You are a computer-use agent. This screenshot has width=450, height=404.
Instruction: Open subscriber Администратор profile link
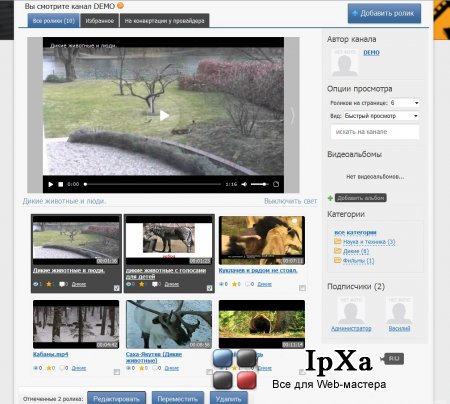(351, 329)
